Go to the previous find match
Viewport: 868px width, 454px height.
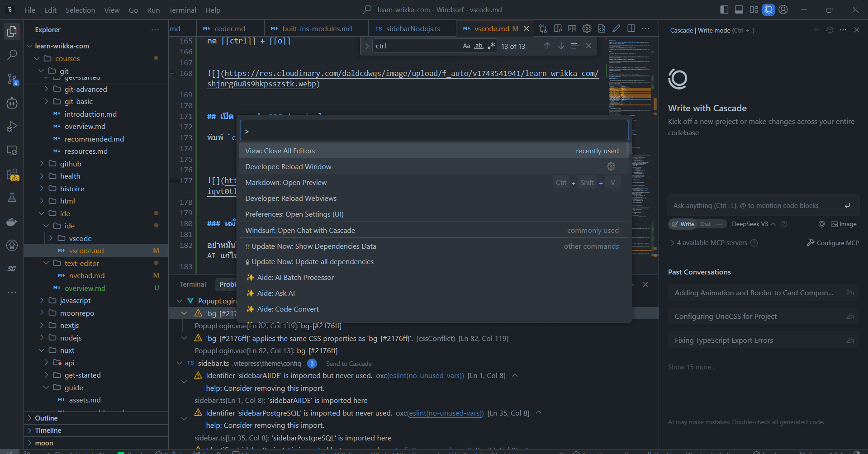pyautogui.click(x=547, y=46)
